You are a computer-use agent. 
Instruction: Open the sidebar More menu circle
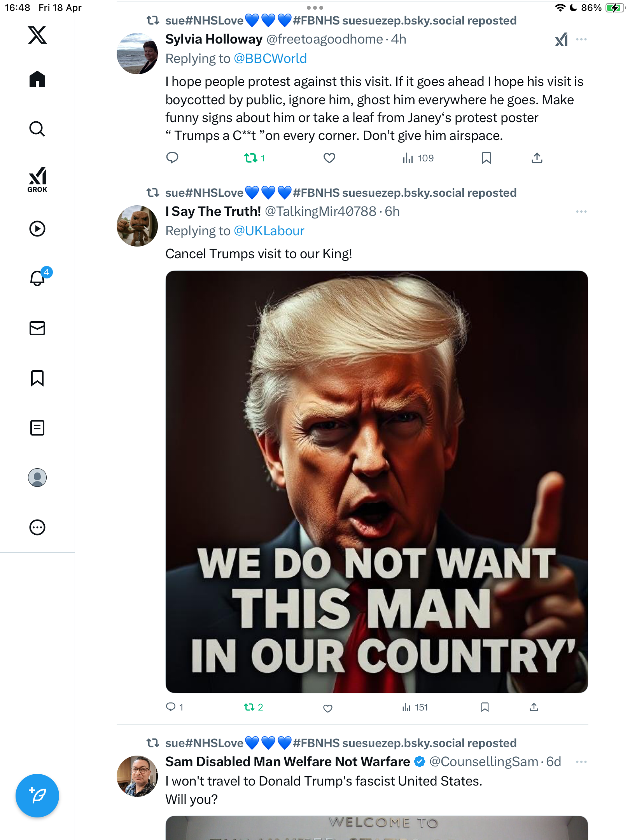(37, 527)
